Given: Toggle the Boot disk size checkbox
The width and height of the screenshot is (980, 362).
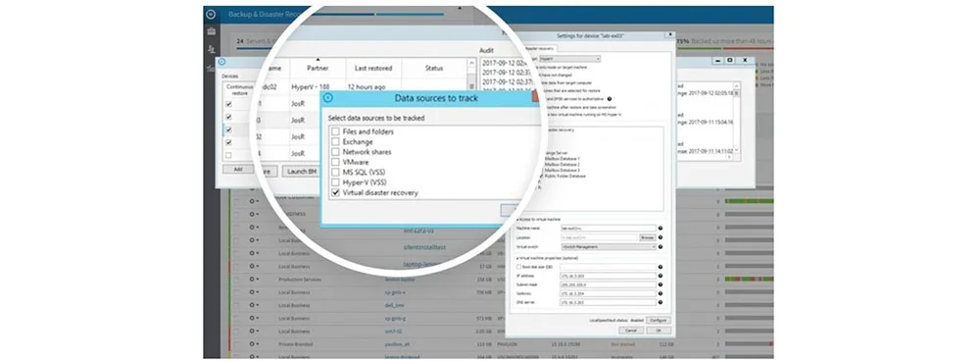Looking at the screenshot, I should click(518, 267).
